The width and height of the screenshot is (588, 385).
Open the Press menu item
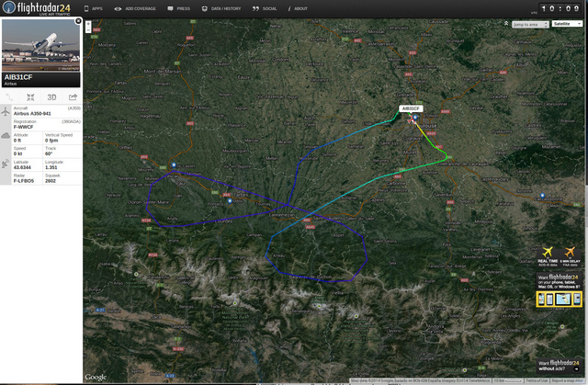(179, 8)
